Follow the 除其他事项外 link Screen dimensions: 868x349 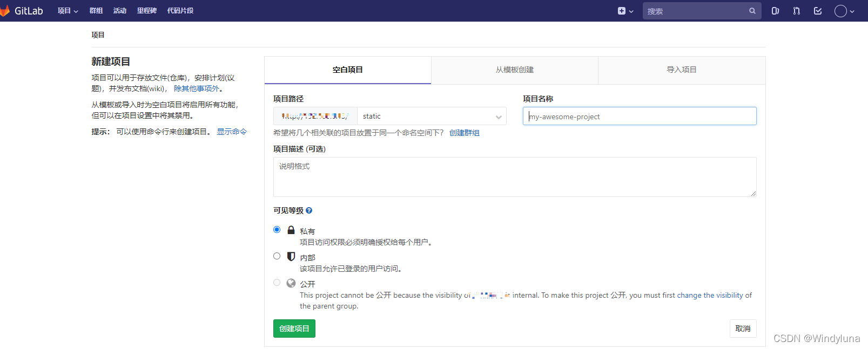click(197, 88)
